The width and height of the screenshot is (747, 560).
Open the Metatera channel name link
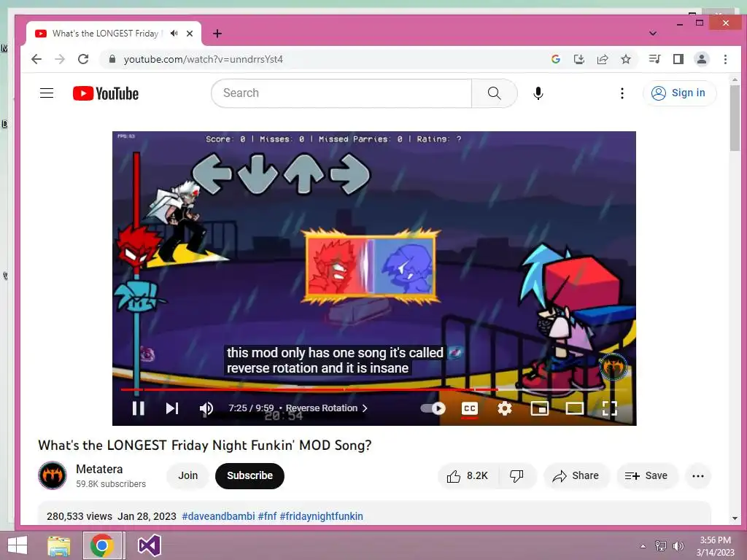point(99,469)
